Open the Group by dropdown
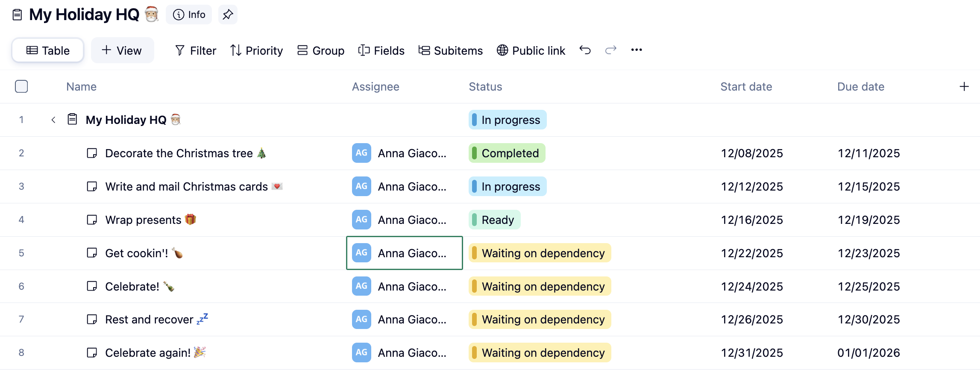 [x=321, y=50]
